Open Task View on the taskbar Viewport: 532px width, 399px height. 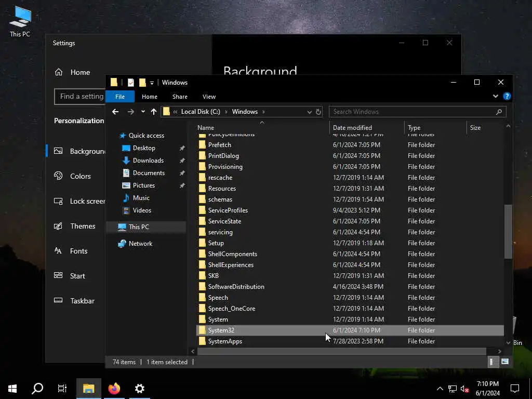click(x=62, y=389)
